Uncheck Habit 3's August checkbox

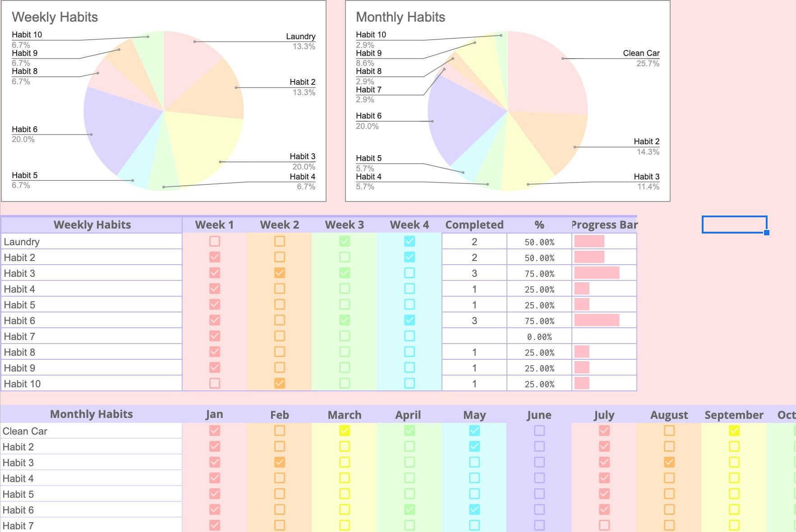(x=669, y=462)
